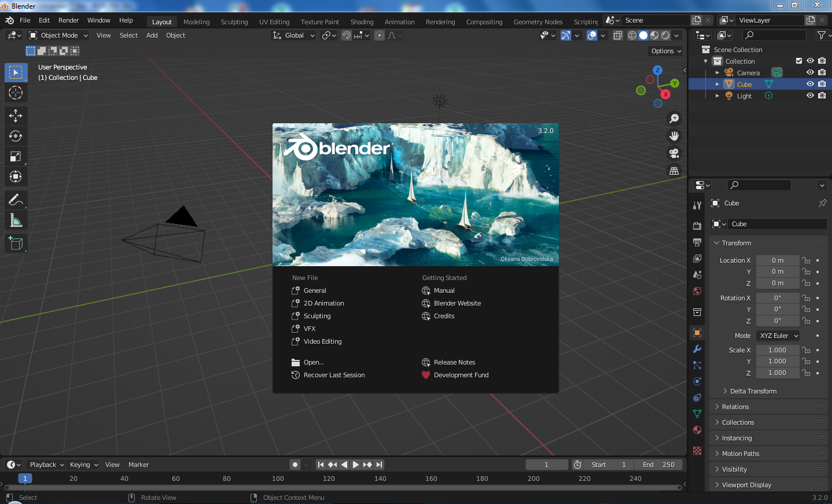Hide the Light in viewport
Image resolution: width=832 pixels, height=504 pixels.
[810, 95]
